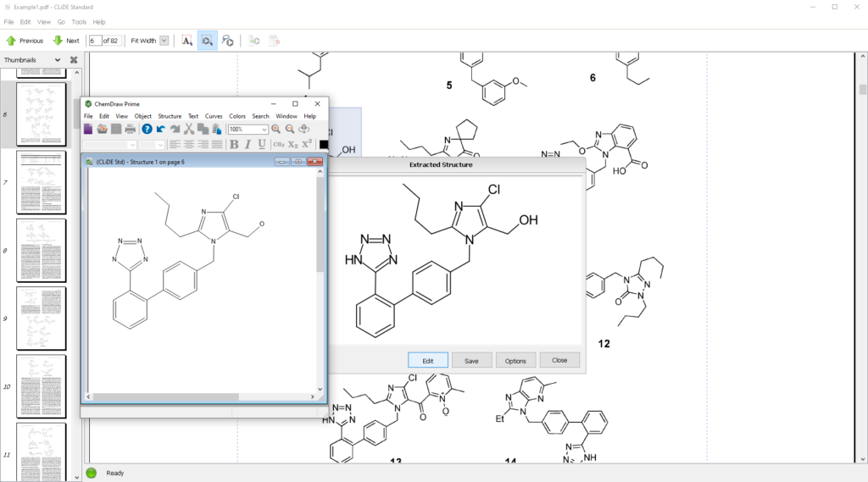
Task: Click the zoom out magnifier in ChemDraw
Action: click(290, 129)
